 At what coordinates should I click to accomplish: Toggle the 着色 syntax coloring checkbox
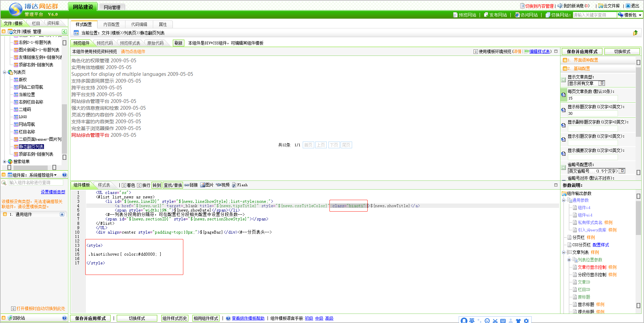point(124,185)
